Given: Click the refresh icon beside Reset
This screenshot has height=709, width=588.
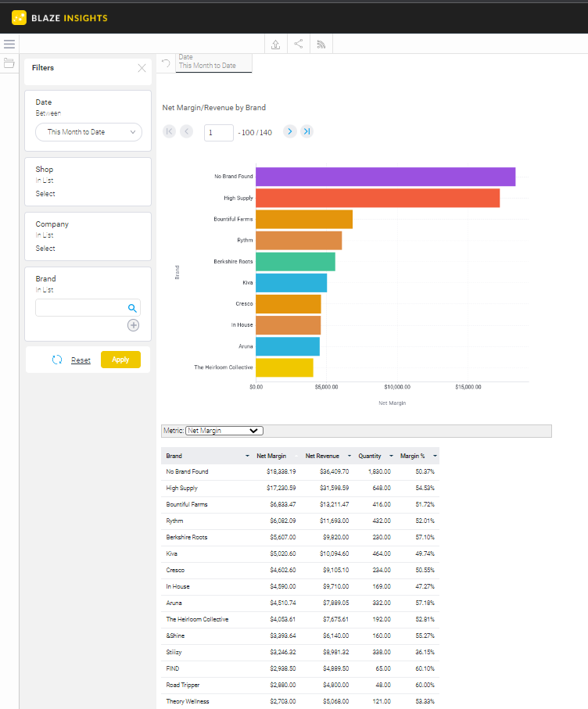Looking at the screenshot, I should point(57,360).
